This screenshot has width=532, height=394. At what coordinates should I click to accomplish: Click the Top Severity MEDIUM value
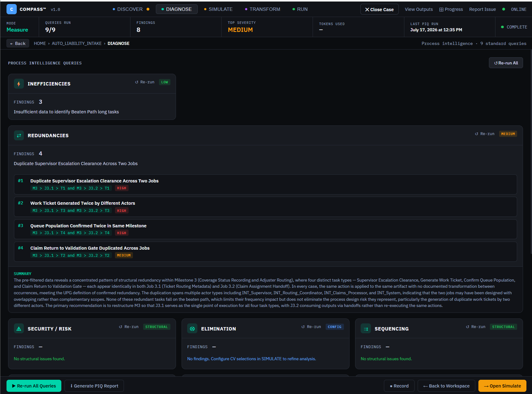coord(240,30)
